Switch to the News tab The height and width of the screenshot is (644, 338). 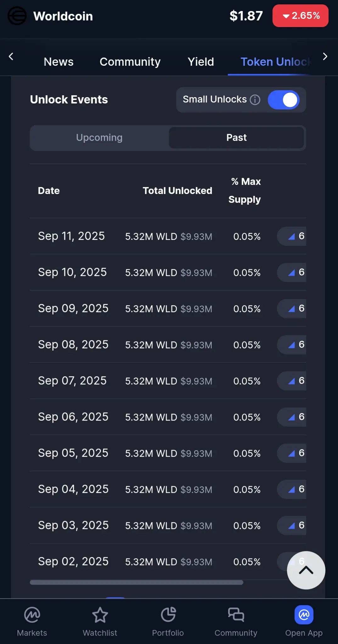[x=59, y=62]
